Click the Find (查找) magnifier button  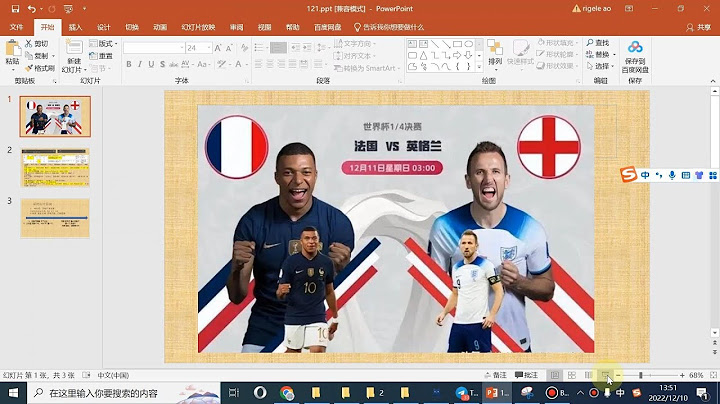[x=598, y=43]
